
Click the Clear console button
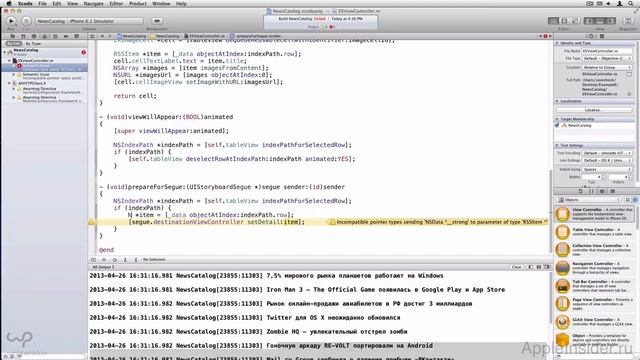[516, 267]
